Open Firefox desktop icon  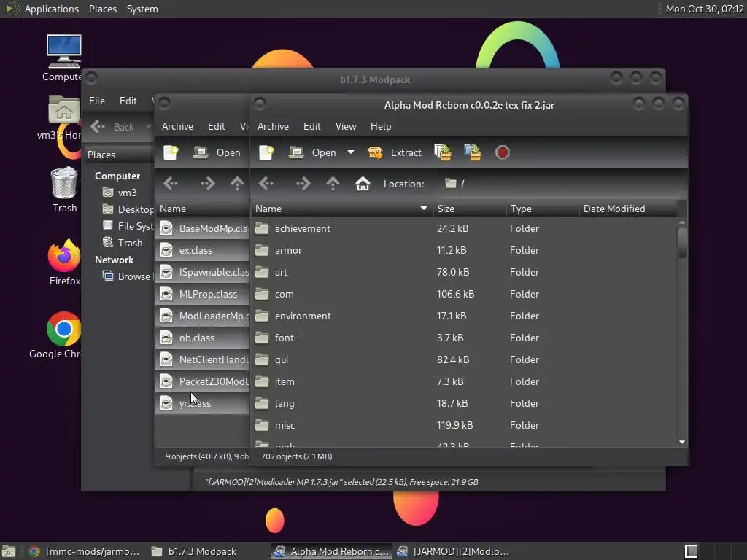pyautogui.click(x=64, y=262)
